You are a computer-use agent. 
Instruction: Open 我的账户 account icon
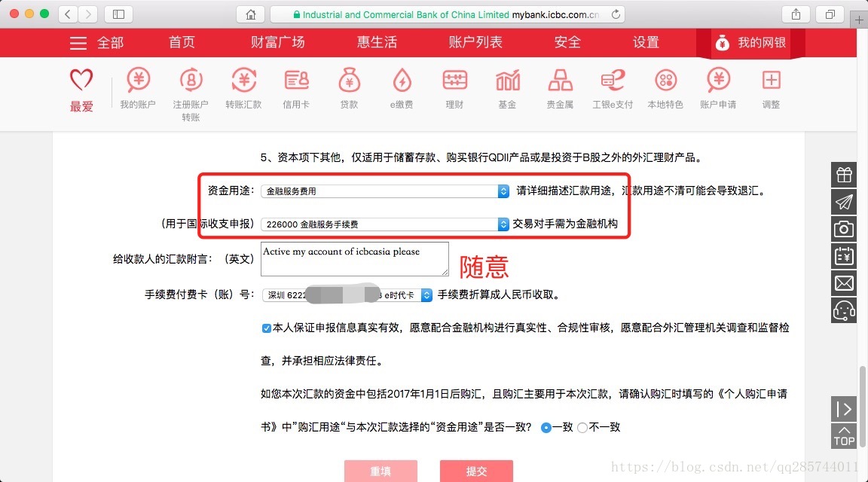pos(139,81)
